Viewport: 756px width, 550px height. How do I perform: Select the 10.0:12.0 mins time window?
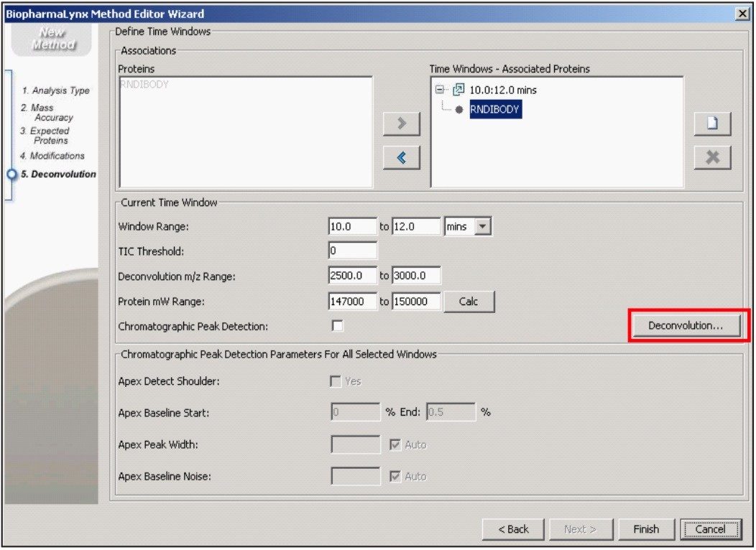pyautogui.click(x=503, y=90)
